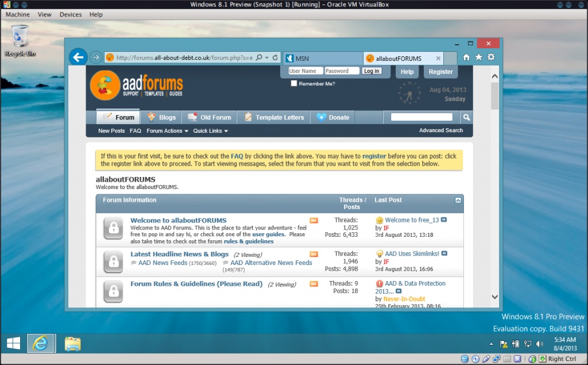Expand the Forum Actions dropdown
Image resolution: width=588 pixels, height=365 pixels.
point(167,131)
